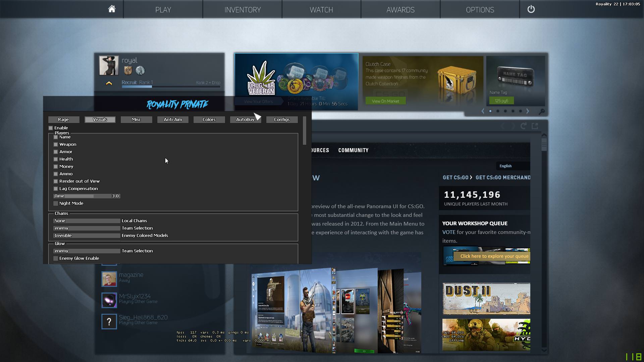644x362 pixels.
Task: Adjust the Time slider set to 3.0
Action: 87,196
